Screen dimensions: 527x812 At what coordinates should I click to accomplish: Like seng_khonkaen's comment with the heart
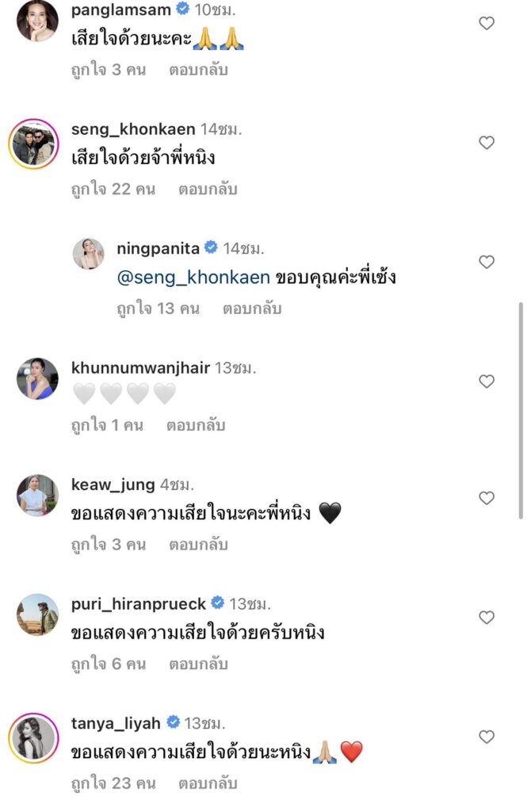[x=487, y=143]
